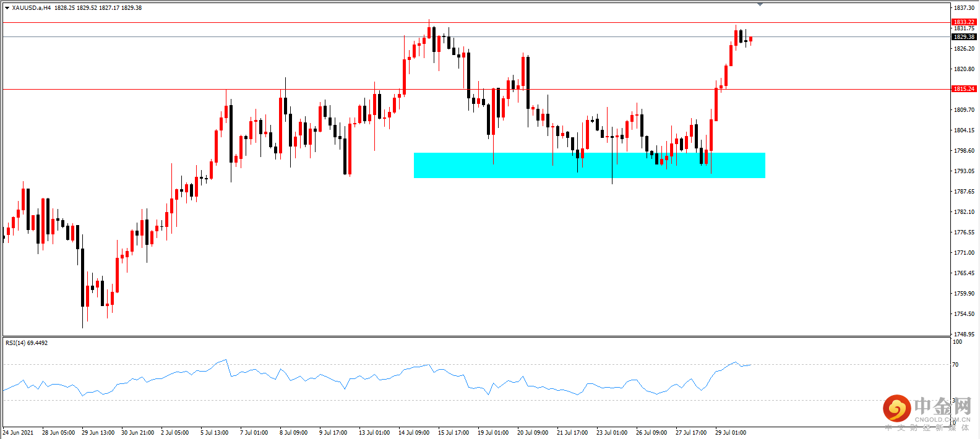Select the cyan support zone rectangle
This screenshot has height=439, width=980.
point(590,165)
